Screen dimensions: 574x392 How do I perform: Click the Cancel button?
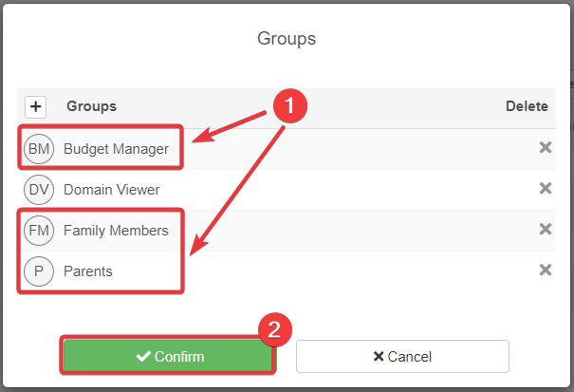point(402,357)
